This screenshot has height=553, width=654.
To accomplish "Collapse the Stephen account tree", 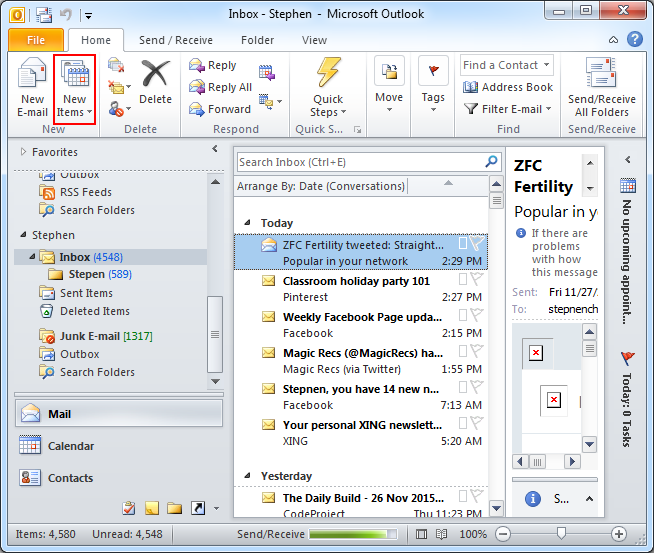I will 23,235.
